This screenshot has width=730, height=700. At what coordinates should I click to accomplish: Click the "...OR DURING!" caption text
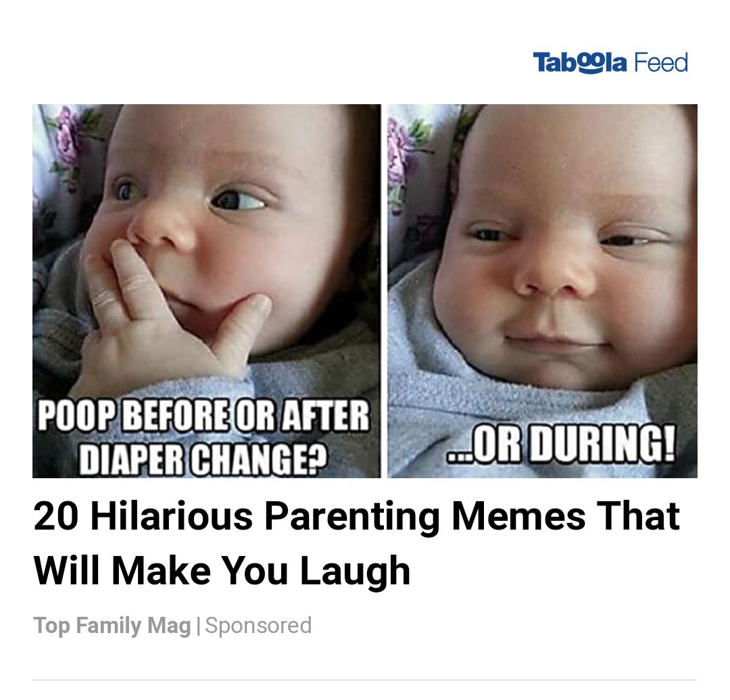[x=562, y=447]
